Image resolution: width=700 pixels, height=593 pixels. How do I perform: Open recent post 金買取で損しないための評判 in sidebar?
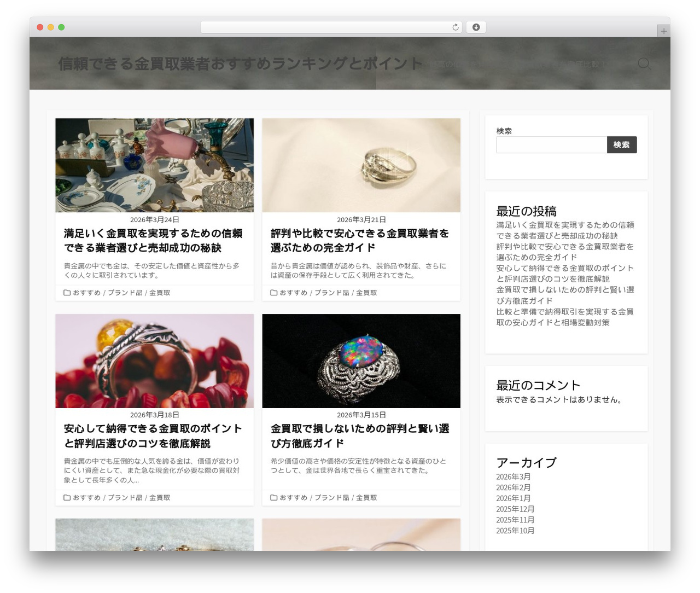click(x=565, y=295)
